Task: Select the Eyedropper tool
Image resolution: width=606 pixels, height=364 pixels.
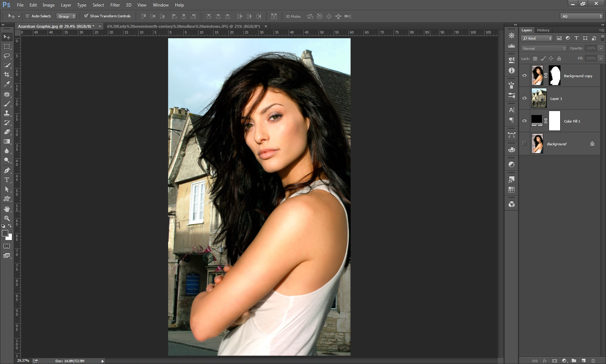Action: point(7,84)
